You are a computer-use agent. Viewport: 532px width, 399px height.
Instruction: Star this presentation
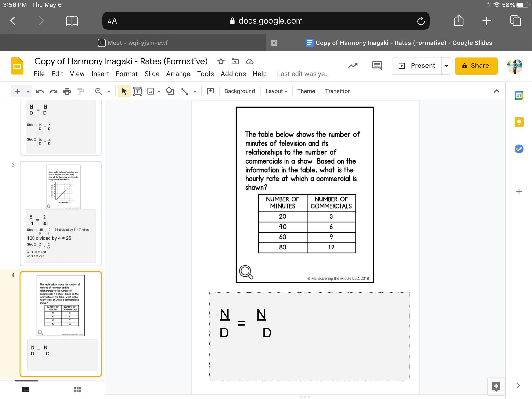[221, 61]
